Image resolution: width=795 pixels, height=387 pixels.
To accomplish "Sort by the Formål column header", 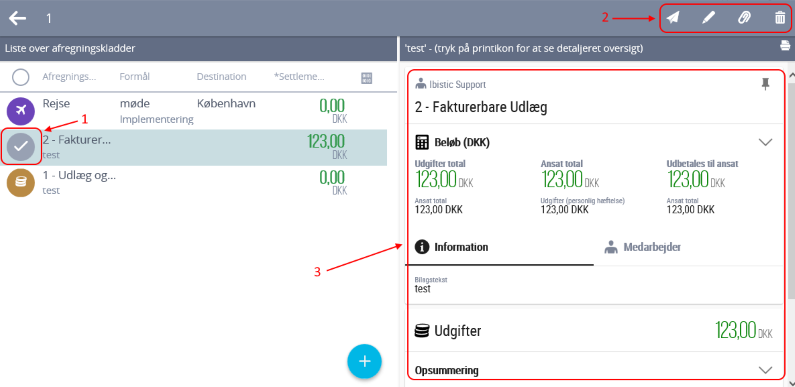I will [134, 77].
